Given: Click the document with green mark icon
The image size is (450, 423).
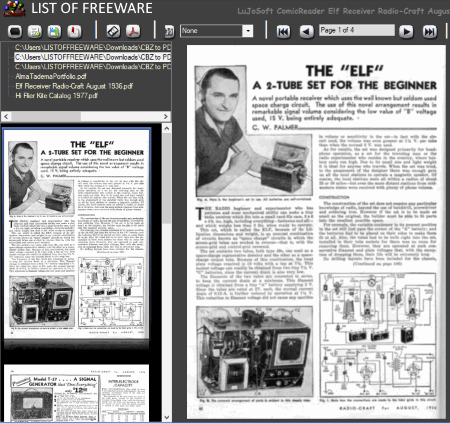Looking at the screenshot, I should [35, 32].
